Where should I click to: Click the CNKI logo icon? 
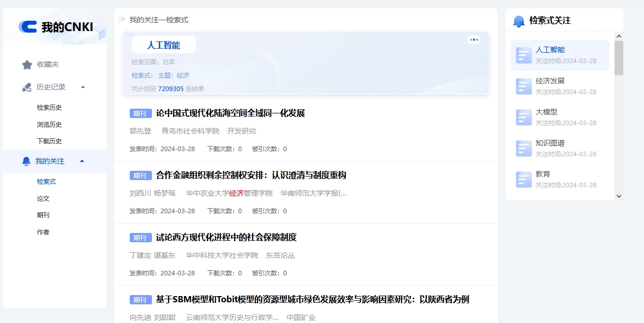28,27
